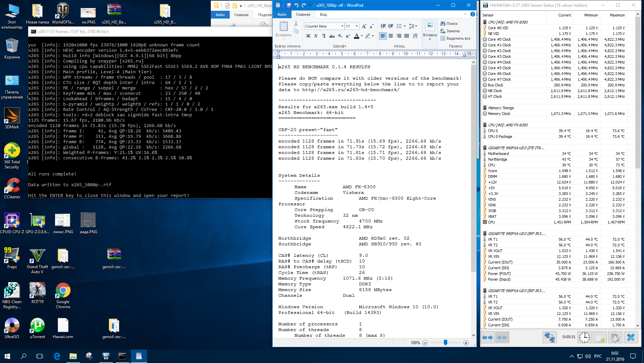Expand the text color dropdown arrow
This screenshot has height=363, width=644.
(x=362, y=36)
